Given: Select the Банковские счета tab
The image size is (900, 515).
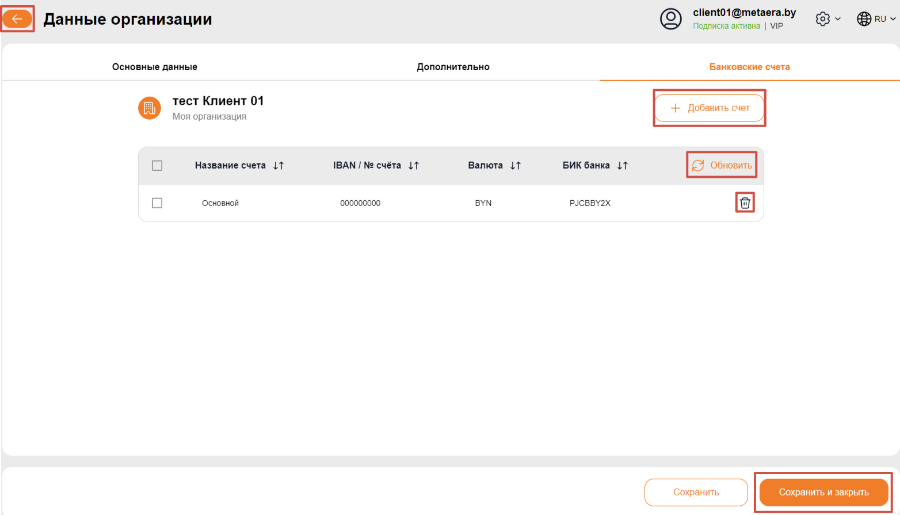Looking at the screenshot, I should [x=749, y=67].
